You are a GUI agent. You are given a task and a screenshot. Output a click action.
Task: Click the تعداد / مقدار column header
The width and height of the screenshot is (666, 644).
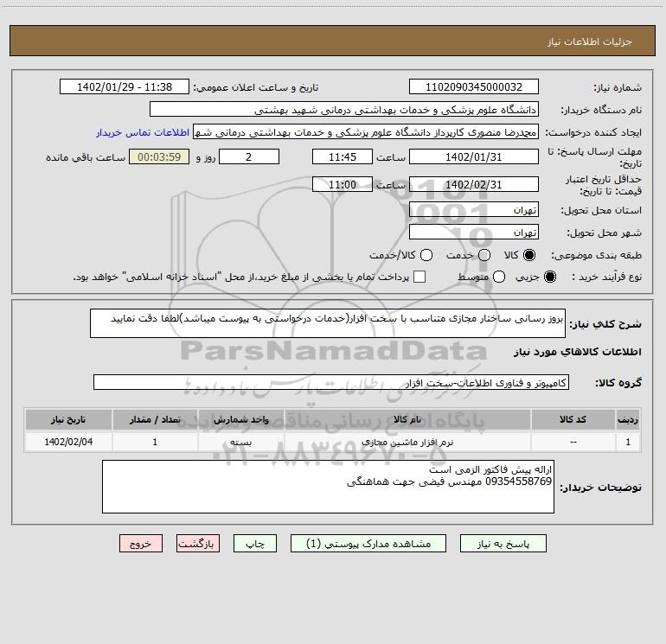click(x=155, y=419)
